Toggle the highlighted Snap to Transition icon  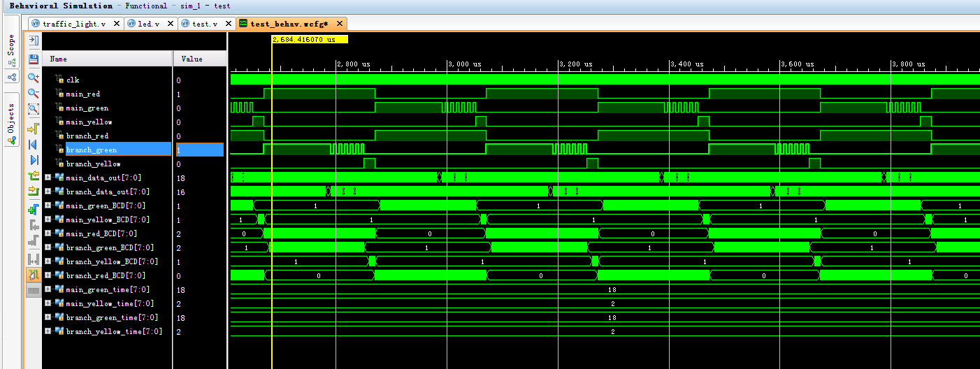point(34,275)
